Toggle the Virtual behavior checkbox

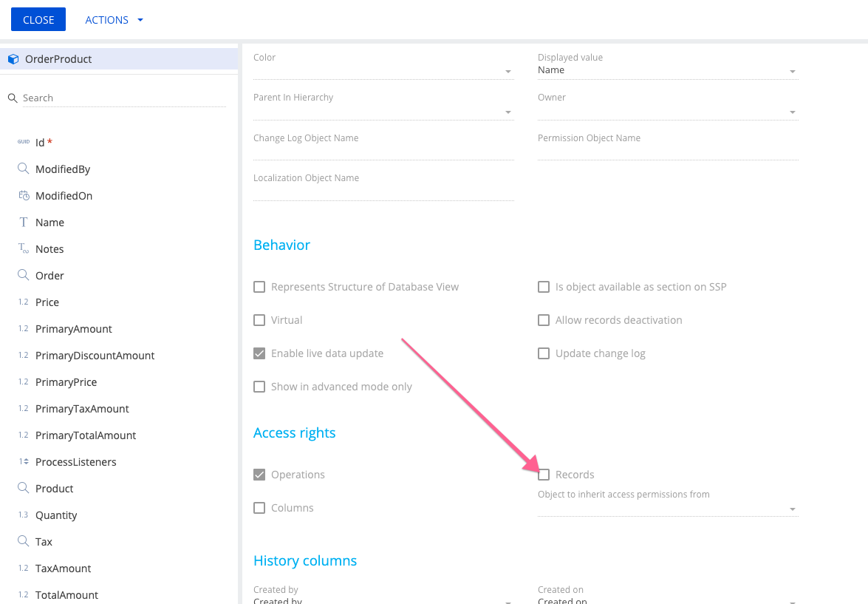point(259,320)
